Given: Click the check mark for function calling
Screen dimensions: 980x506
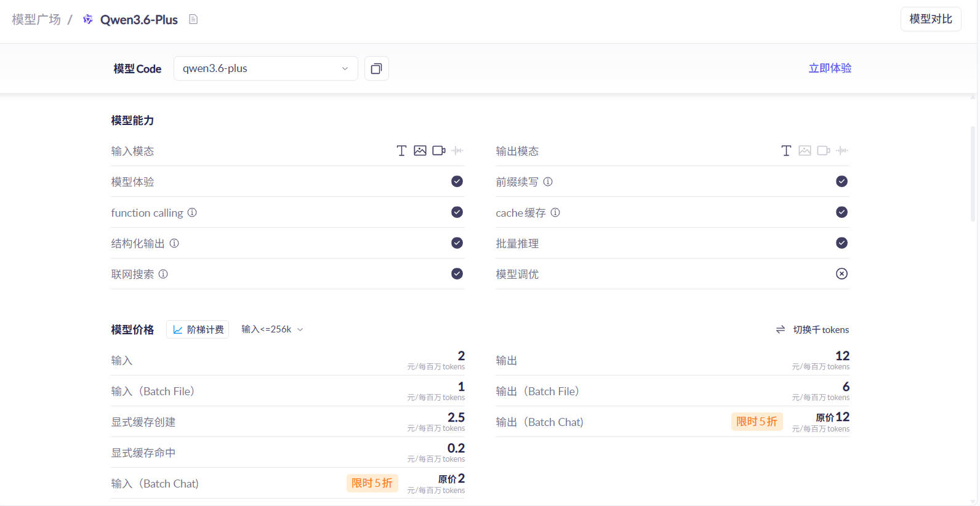Looking at the screenshot, I should click(457, 212).
